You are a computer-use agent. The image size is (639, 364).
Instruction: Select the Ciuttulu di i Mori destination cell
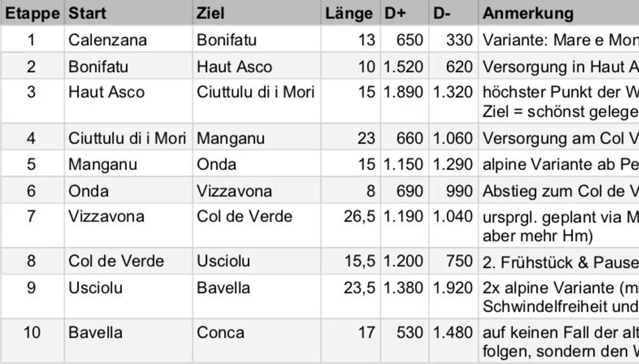pos(256,92)
